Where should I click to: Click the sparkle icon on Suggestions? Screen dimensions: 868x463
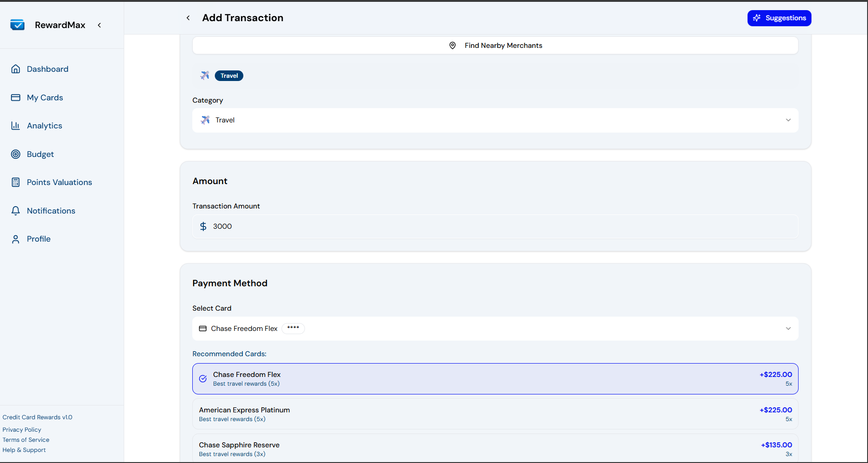point(757,18)
